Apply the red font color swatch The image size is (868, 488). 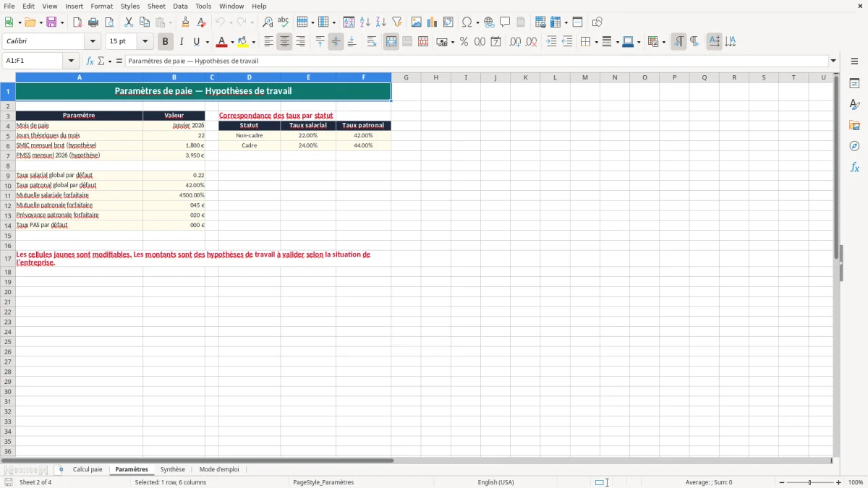pyautogui.click(x=222, y=42)
